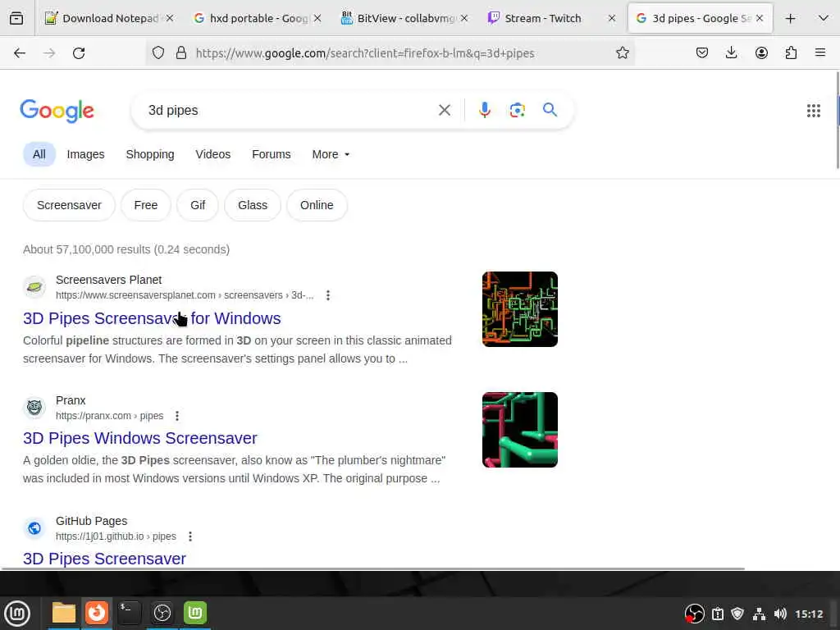Click the magnifier search button
This screenshot has width=840, height=630.
pos(550,110)
